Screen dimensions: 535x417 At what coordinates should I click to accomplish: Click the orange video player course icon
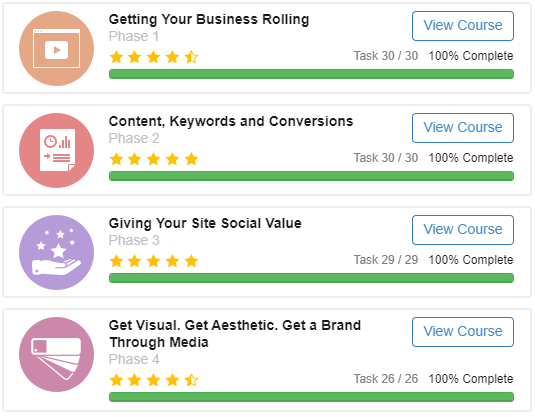[x=56, y=48]
